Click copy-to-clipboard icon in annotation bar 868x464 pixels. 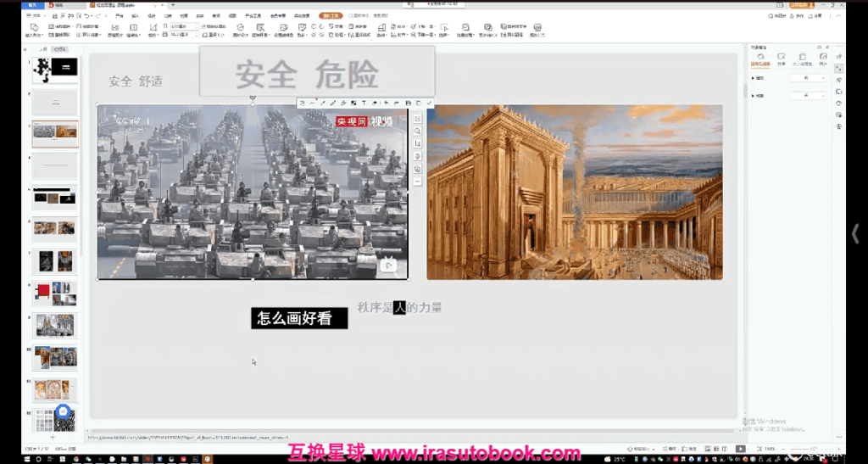[419, 103]
